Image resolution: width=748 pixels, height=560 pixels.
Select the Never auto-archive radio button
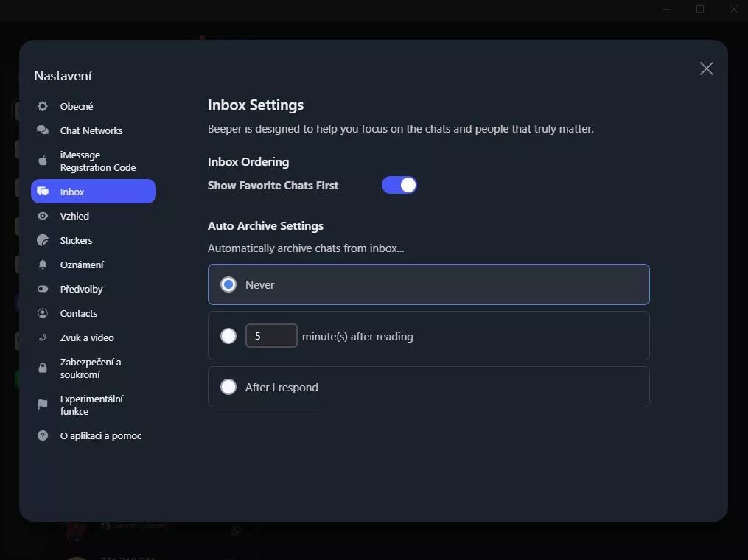point(228,284)
